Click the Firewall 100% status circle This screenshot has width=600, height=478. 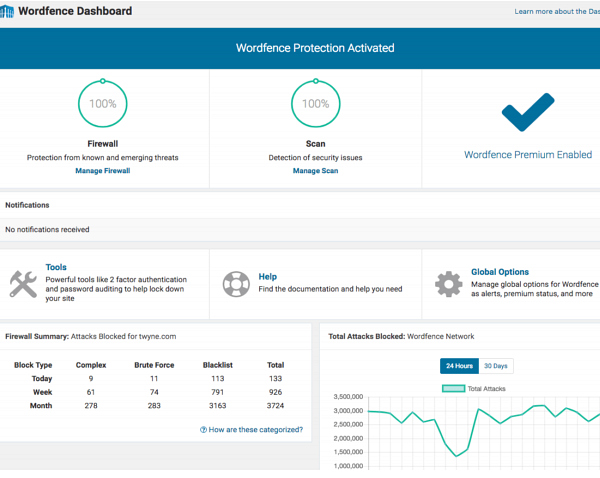103,103
